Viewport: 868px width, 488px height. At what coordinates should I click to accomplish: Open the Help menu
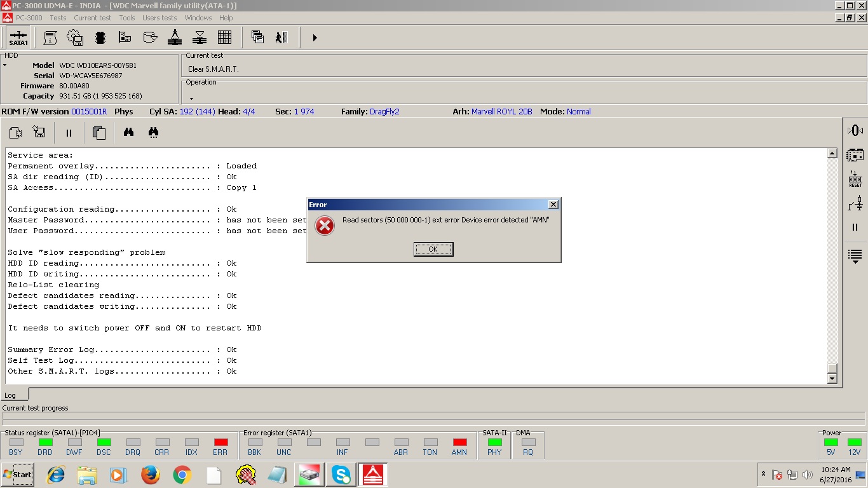(226, 18)
